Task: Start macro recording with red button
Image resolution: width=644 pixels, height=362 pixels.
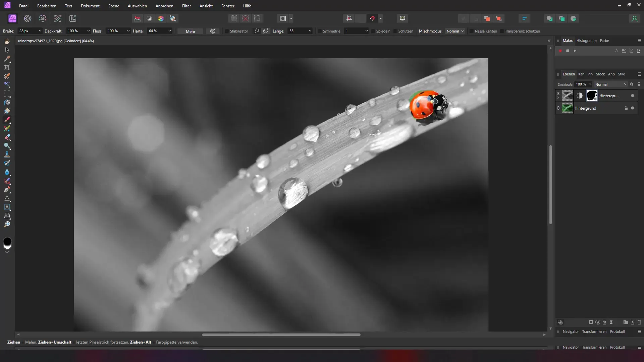Action: tap(560, 51)
